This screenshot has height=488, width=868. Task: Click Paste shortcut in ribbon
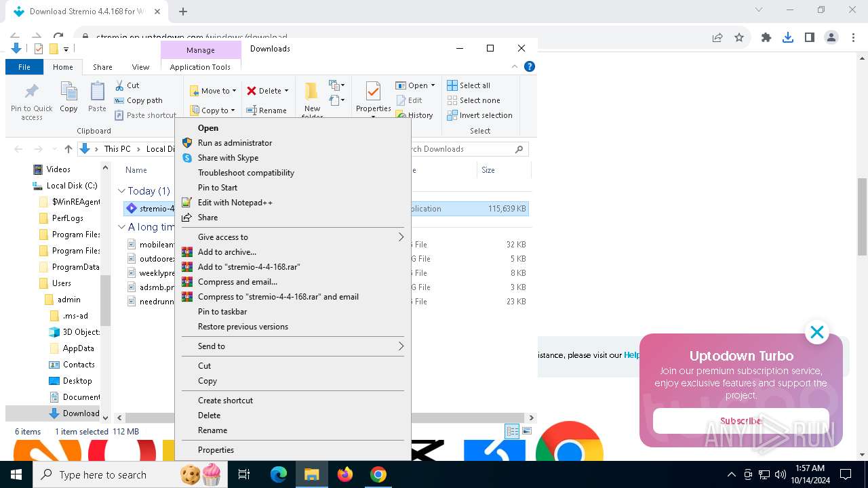pos(145,115)
